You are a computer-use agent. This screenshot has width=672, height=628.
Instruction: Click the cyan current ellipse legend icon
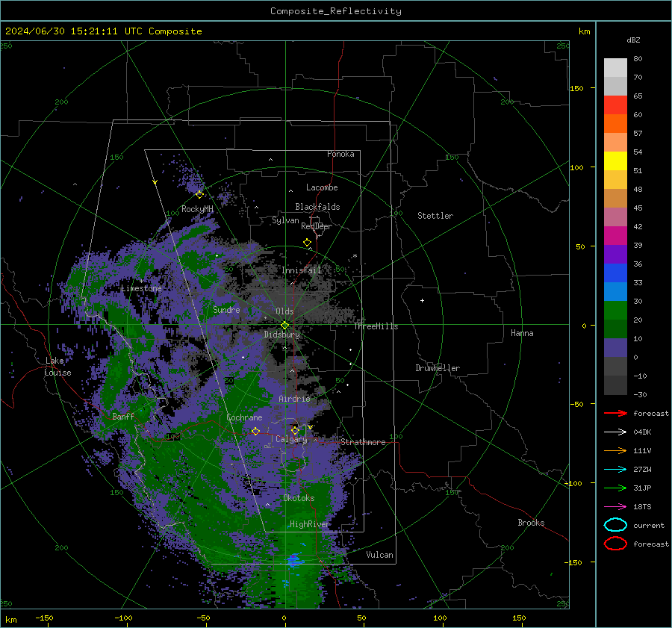click(x=615, y=525)
